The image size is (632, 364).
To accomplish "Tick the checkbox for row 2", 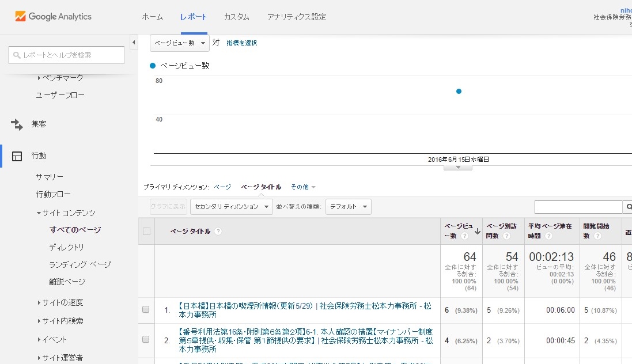I will tap(146, 340).
